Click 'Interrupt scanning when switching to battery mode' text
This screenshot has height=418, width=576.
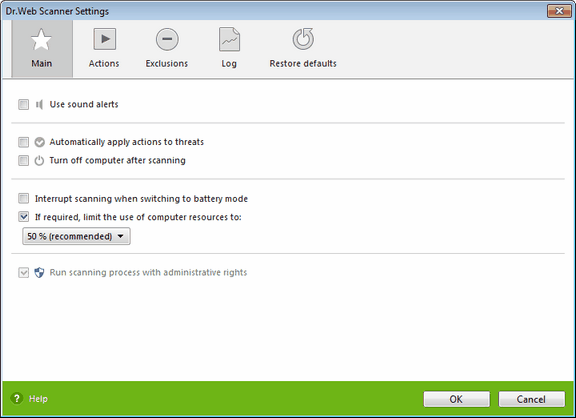pos(141,199)
